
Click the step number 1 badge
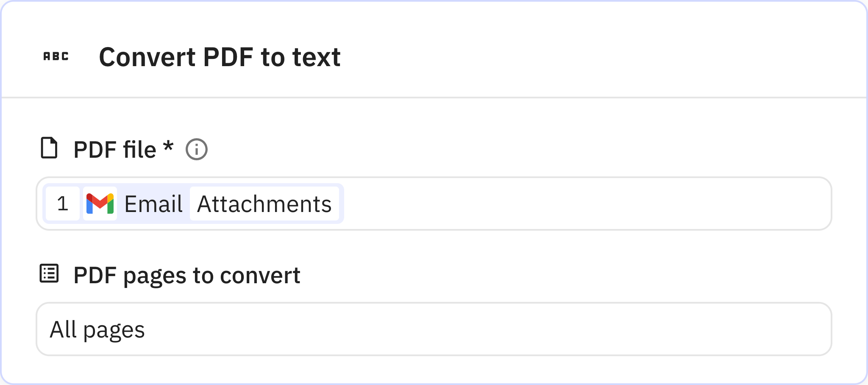click(x=62, y=204)
